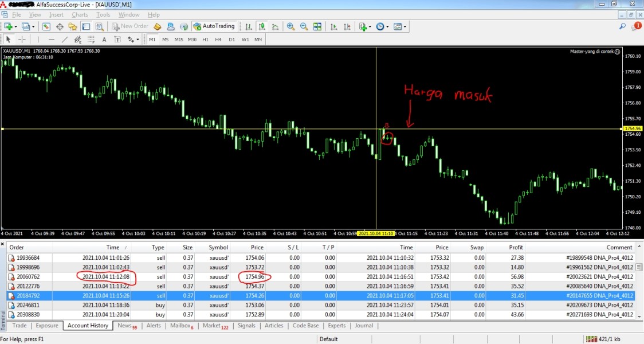Open the Charts menu
The image size is (644, 344).
tap(80, 14)
